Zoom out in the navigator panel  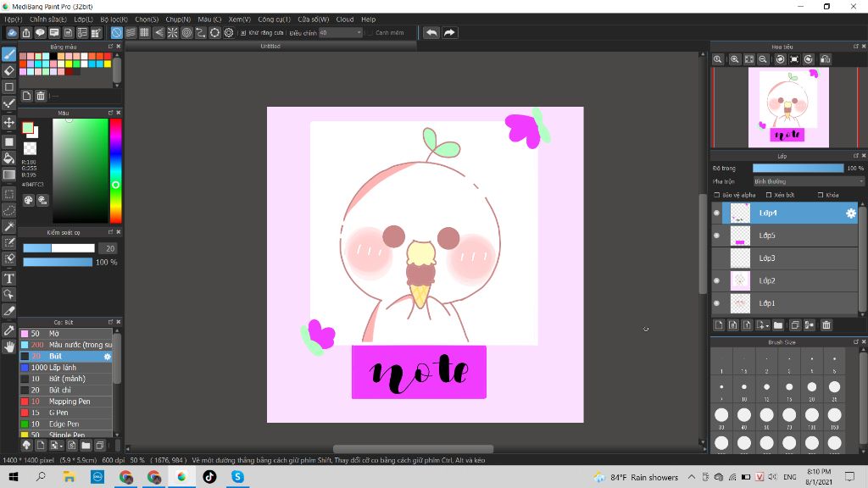pos(763,59)
